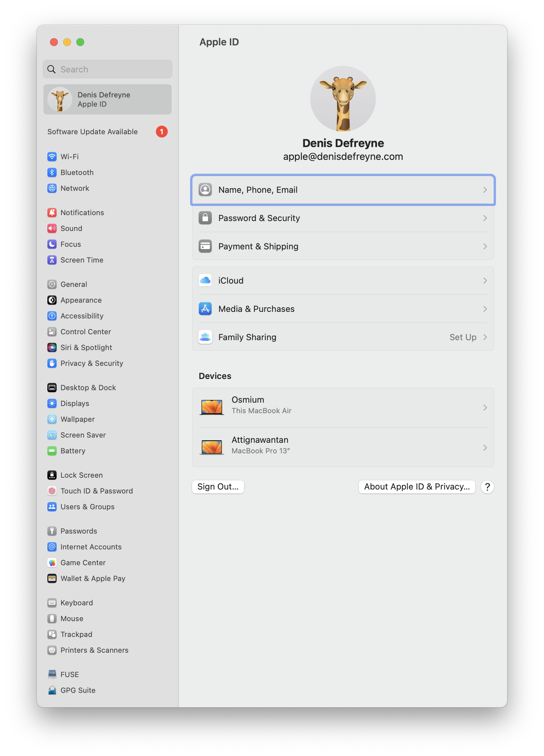The image size is (544, 756).
Task: Open About Apple ID & Privacy
Action: (417, 487)
